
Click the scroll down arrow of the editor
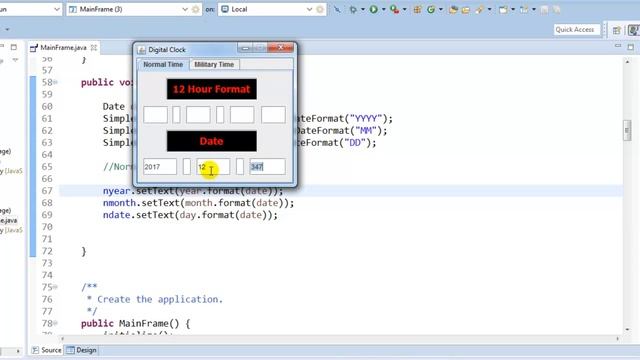coord(627,330)
